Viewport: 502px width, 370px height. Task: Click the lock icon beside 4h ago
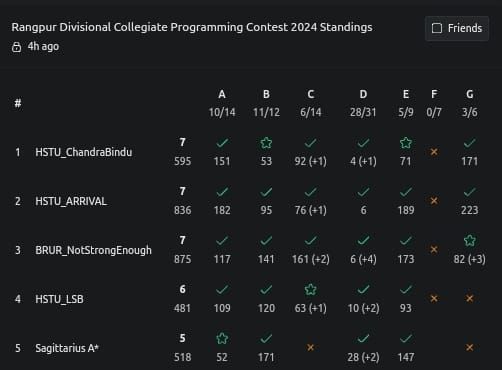pyautogui.click(x=16, y=47)
